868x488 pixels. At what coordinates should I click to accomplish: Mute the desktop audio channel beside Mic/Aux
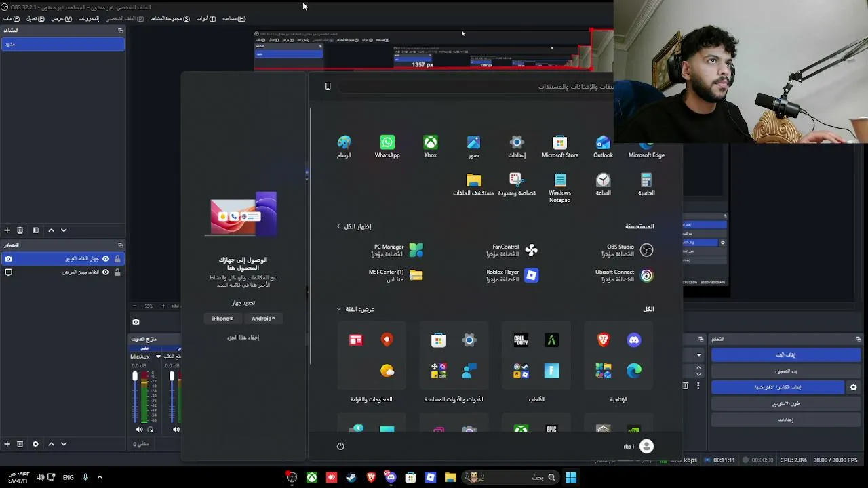pyautogui.click(x=176, y=430)
